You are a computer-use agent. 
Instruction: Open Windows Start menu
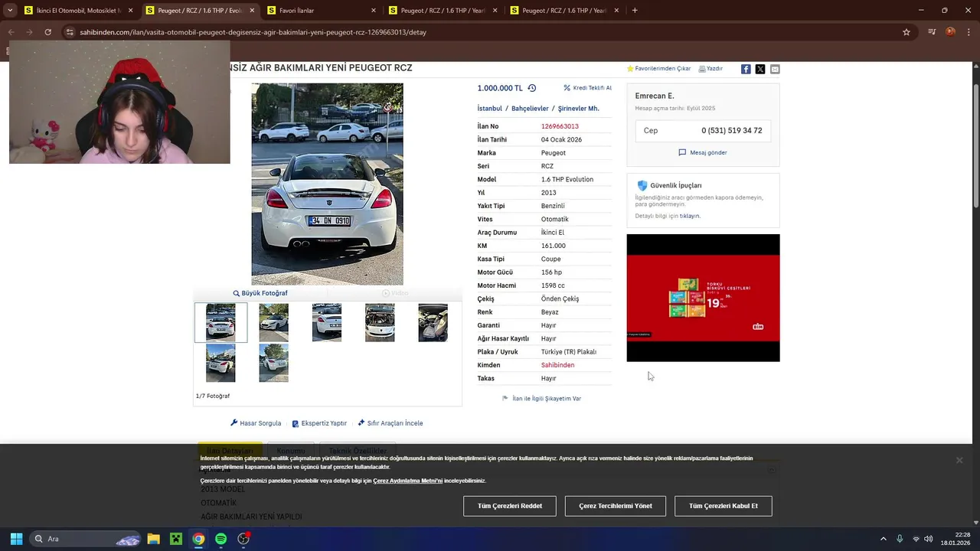(16, 539)
